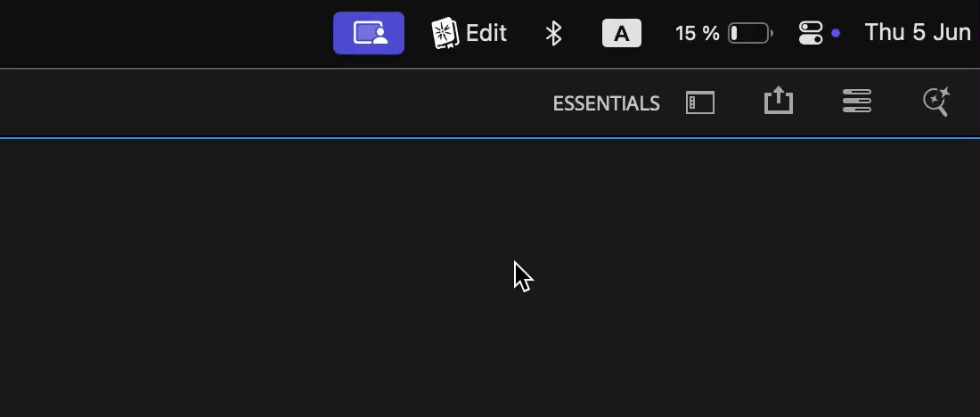Click the sparkle stars on the search icon
This screenshot has width=980, height=417.
943,93
